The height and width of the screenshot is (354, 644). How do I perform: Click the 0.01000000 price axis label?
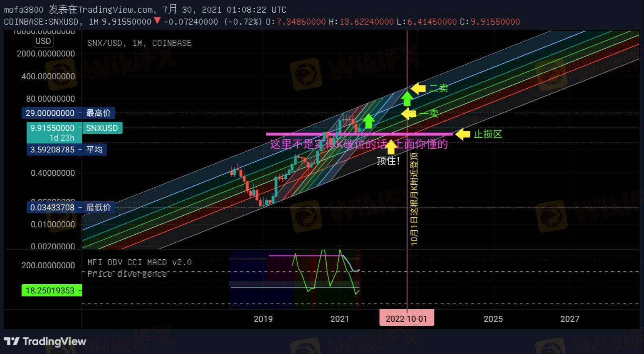(x=53, y=225)
